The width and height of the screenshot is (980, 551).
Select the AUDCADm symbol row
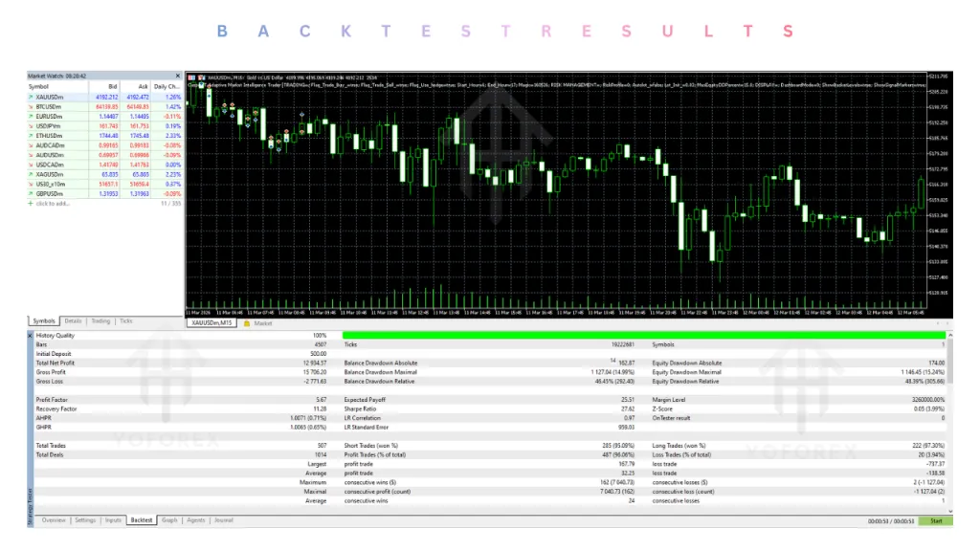[x=104, y=145]
